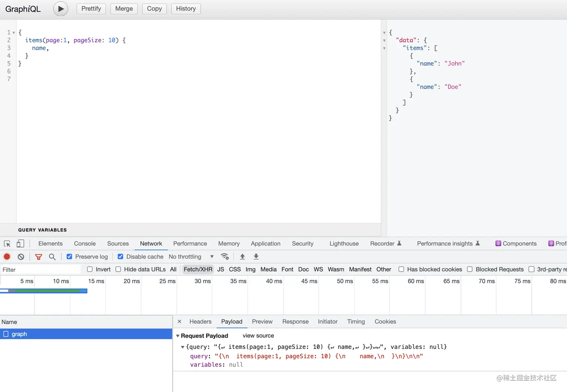Open the network request filter funnel

click(x=38, y=257)
